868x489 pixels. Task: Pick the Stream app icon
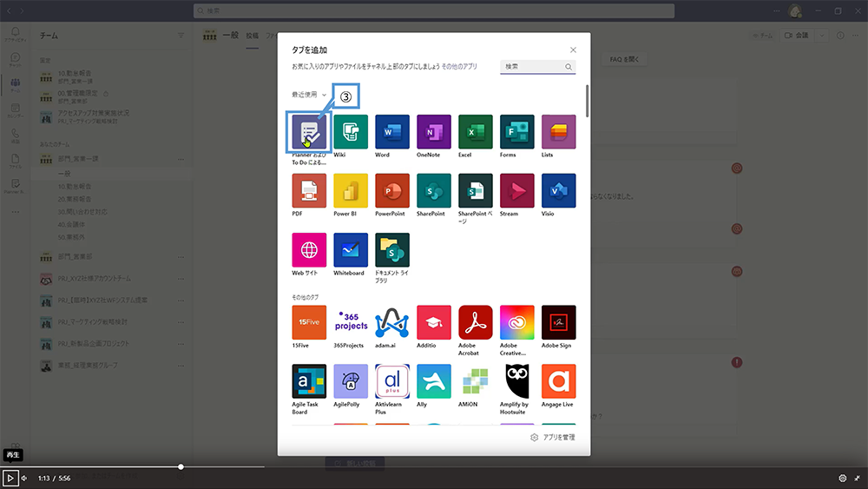point(516,190)
